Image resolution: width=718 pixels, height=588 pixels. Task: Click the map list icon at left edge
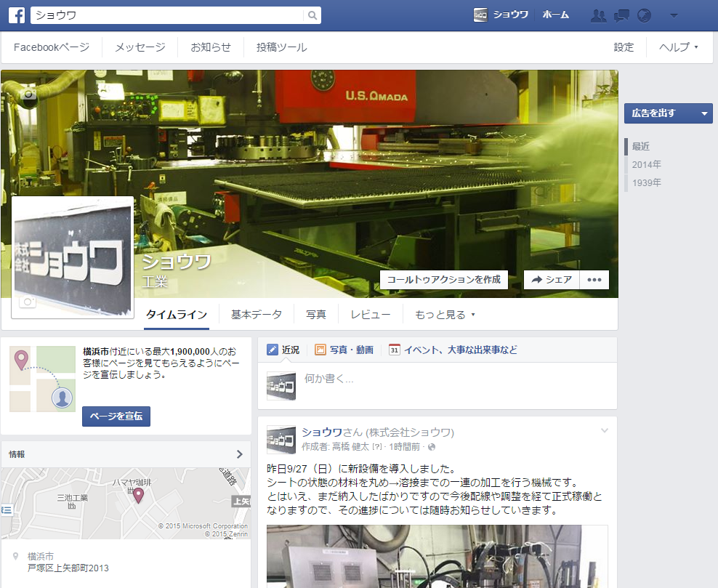point(7,510)
